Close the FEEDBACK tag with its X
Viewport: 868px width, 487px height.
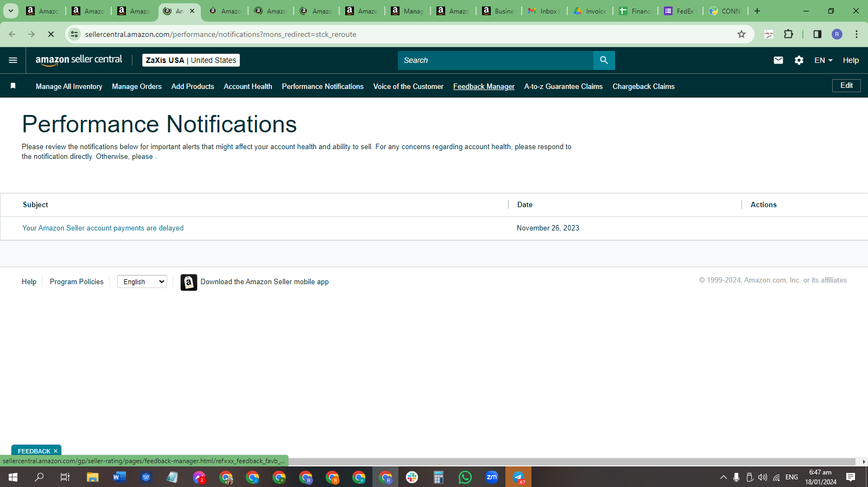[55, 451]
